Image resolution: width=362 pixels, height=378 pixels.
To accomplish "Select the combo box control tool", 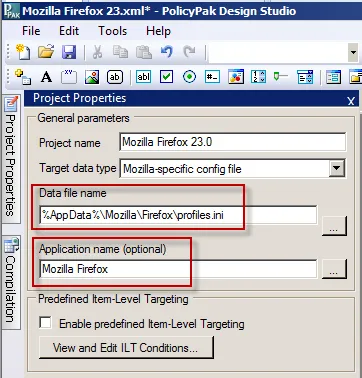I will tap(305, 77).
